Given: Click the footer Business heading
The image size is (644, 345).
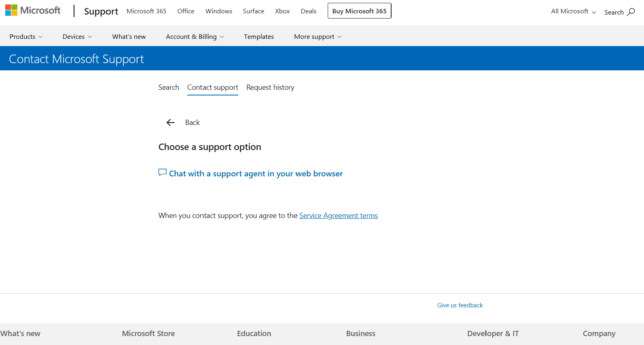Looking at the screenshot, I should [361, 334].
